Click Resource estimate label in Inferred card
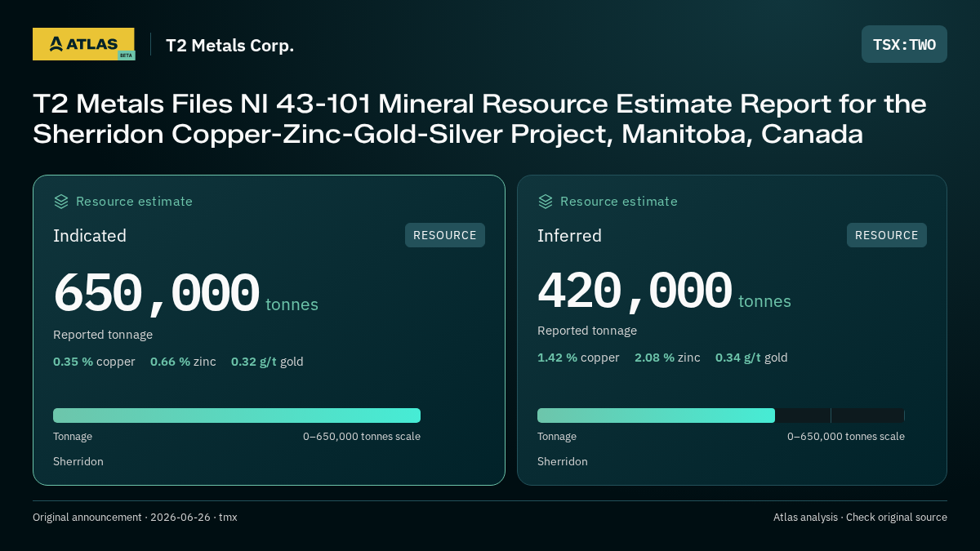 click(618, 202)
